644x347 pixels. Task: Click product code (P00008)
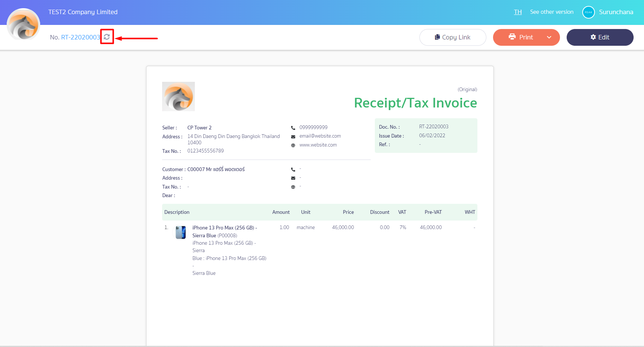coord(227,235)
